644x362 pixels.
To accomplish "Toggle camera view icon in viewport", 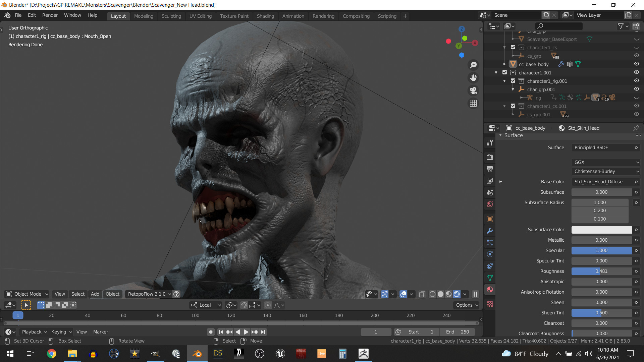I will 473,90.
